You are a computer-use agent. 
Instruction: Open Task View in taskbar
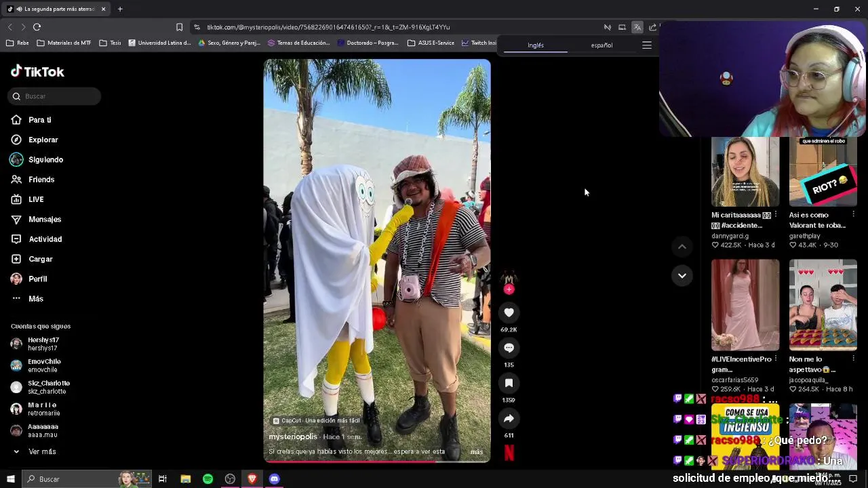click(163, 479)
